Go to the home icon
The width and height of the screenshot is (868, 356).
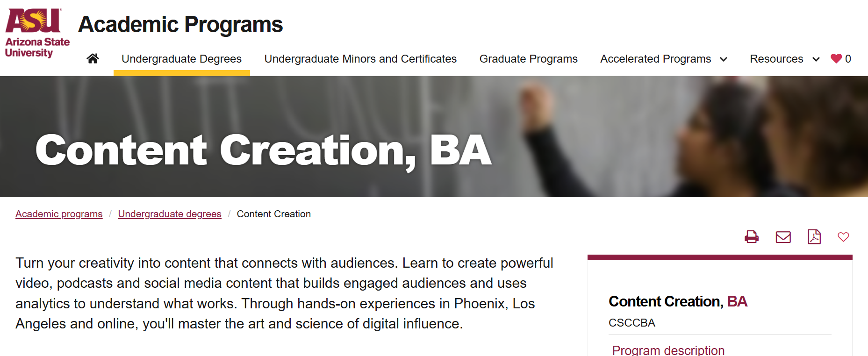tap(93, 58)
